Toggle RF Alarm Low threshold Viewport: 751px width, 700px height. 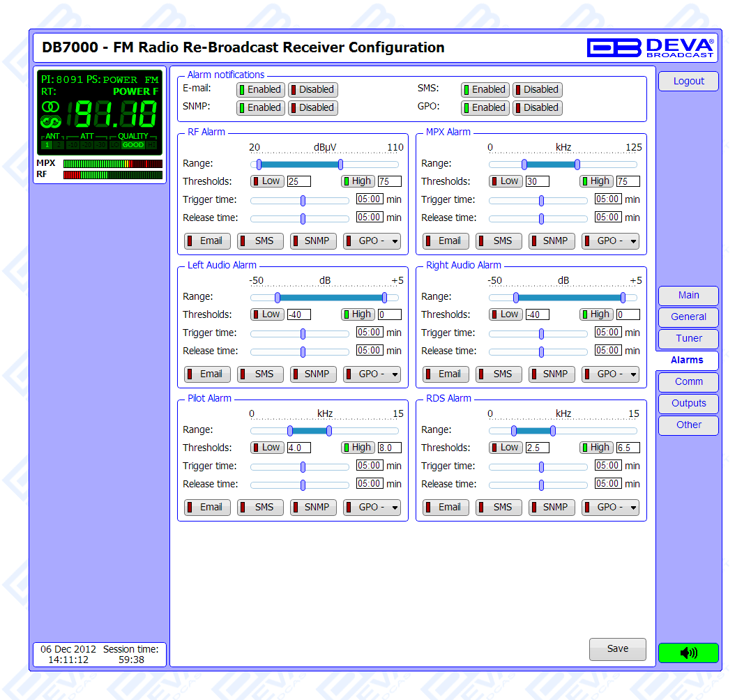coord(267,181)
